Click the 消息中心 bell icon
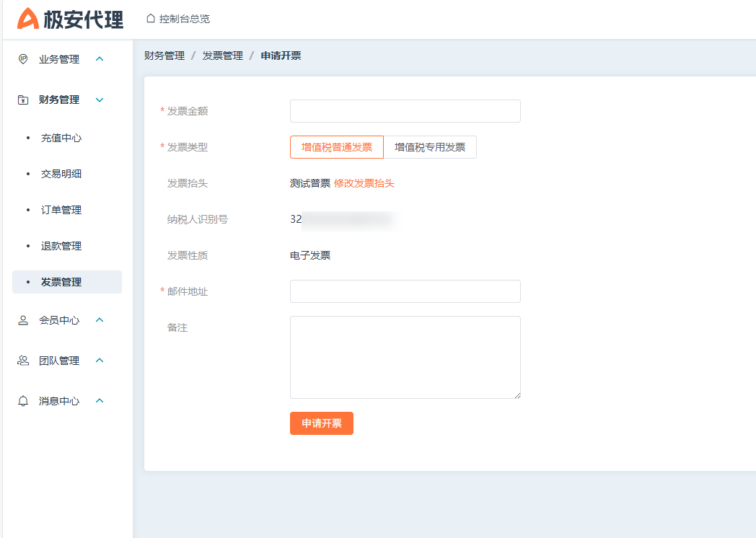The width and height of the screenshot is (756, 538). (23, 401)
